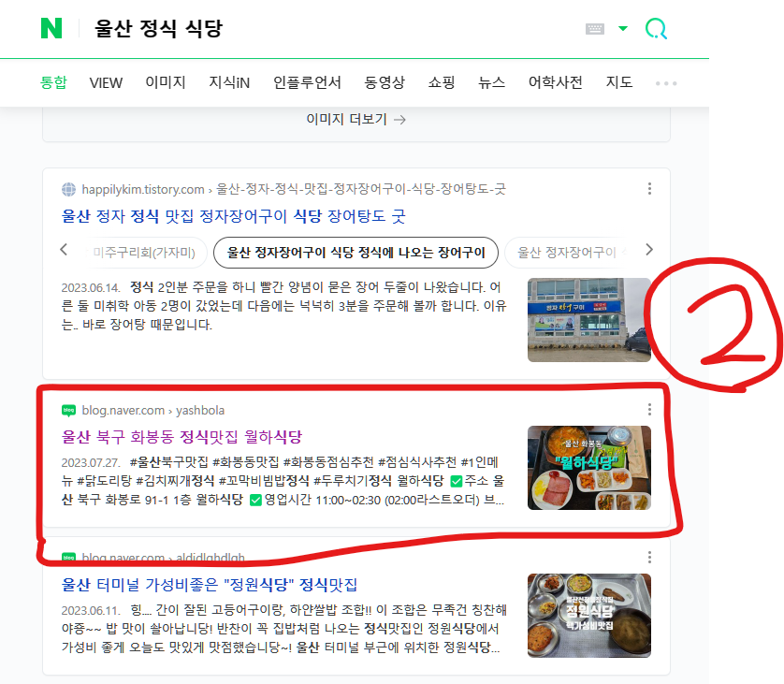
Task: Go to next topic chip with right arrow
Action: (x=649, y=250)
